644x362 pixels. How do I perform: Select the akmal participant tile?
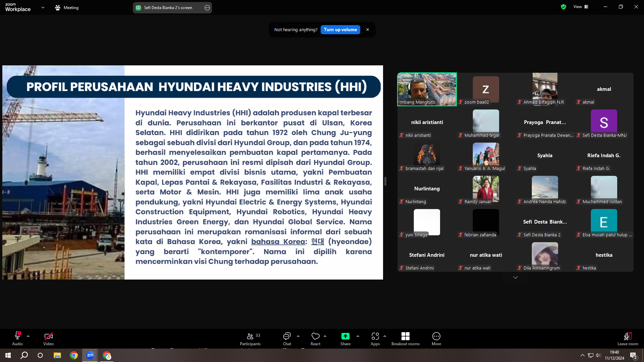(x=604, y=89)
